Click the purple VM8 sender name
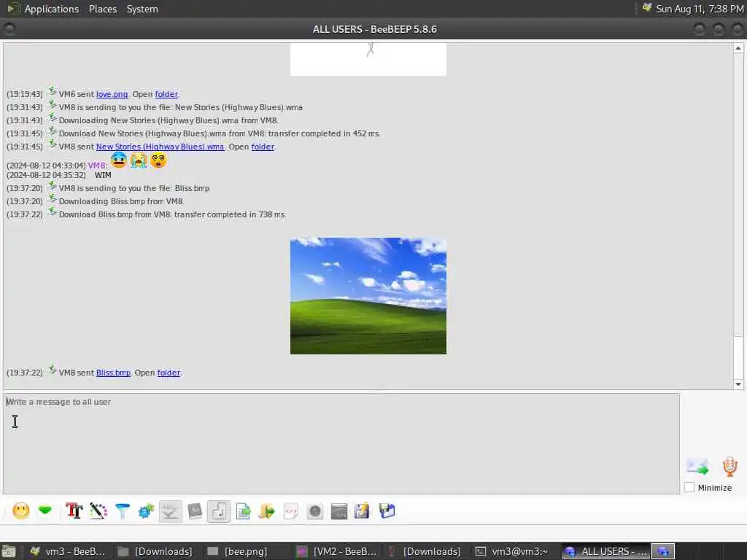The image size is (747, 560). tap(97, 166)
